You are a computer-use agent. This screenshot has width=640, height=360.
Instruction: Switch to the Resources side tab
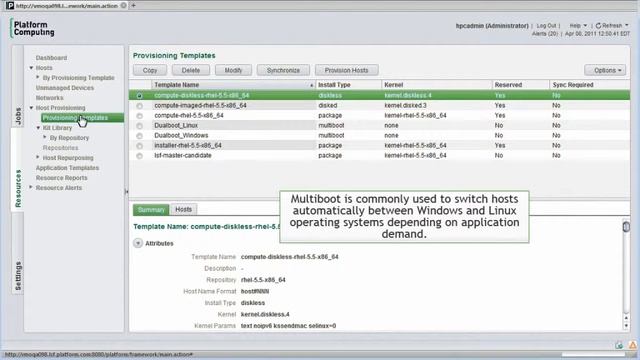click(18, 188)
